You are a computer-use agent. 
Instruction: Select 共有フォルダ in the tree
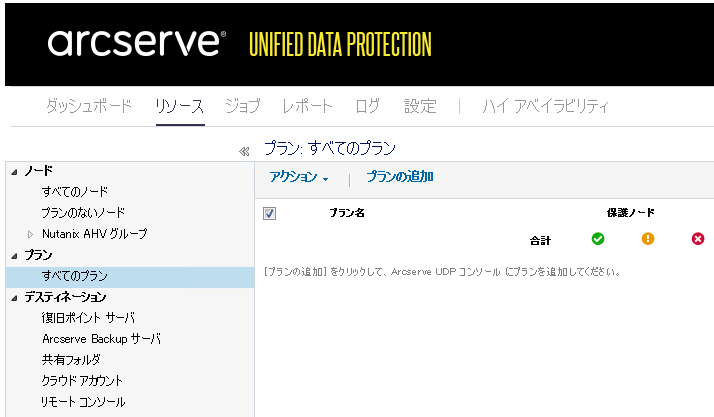71,360
